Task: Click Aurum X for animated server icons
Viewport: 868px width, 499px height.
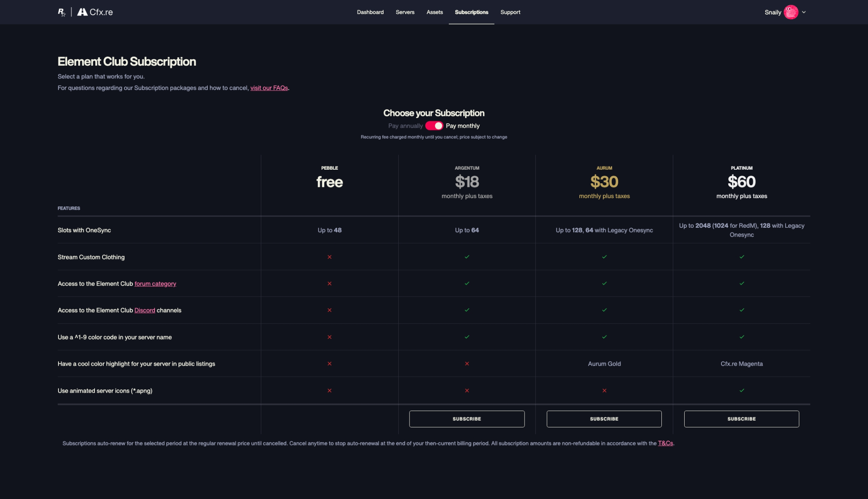Action: 604,391
